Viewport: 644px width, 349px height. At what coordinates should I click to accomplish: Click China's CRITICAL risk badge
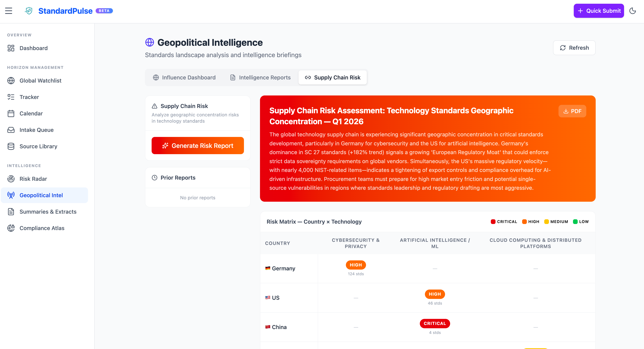(435, 323)
